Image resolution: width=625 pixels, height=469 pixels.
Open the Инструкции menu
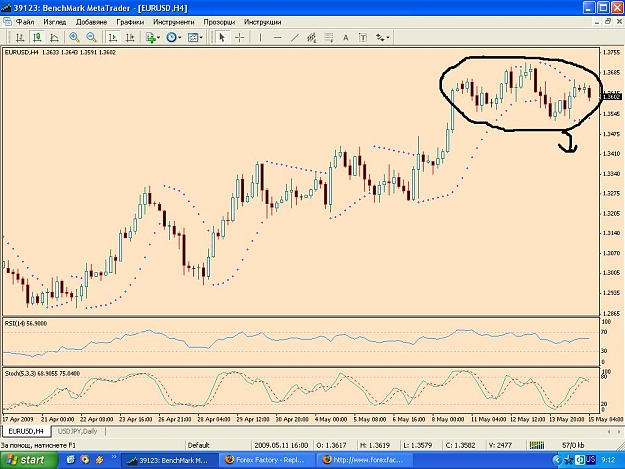[x=263, y=22]
